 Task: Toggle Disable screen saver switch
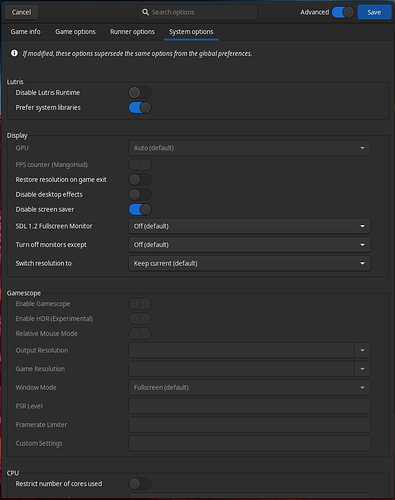(140, 209)
